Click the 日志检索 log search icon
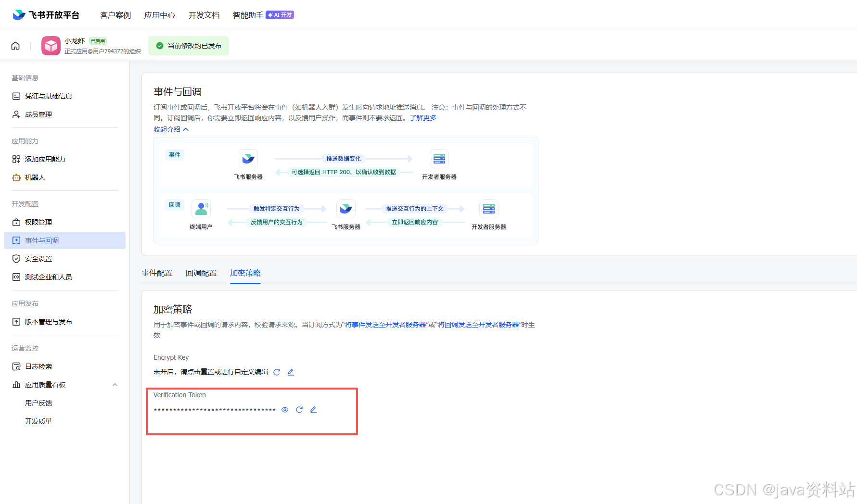Screen dimensions: 857x504 (x=16, y=366)
